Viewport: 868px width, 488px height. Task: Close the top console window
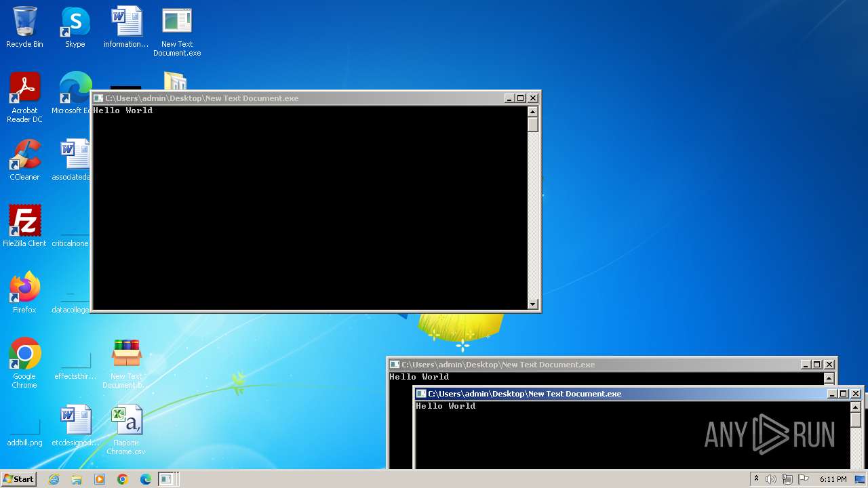click(533, 98)
